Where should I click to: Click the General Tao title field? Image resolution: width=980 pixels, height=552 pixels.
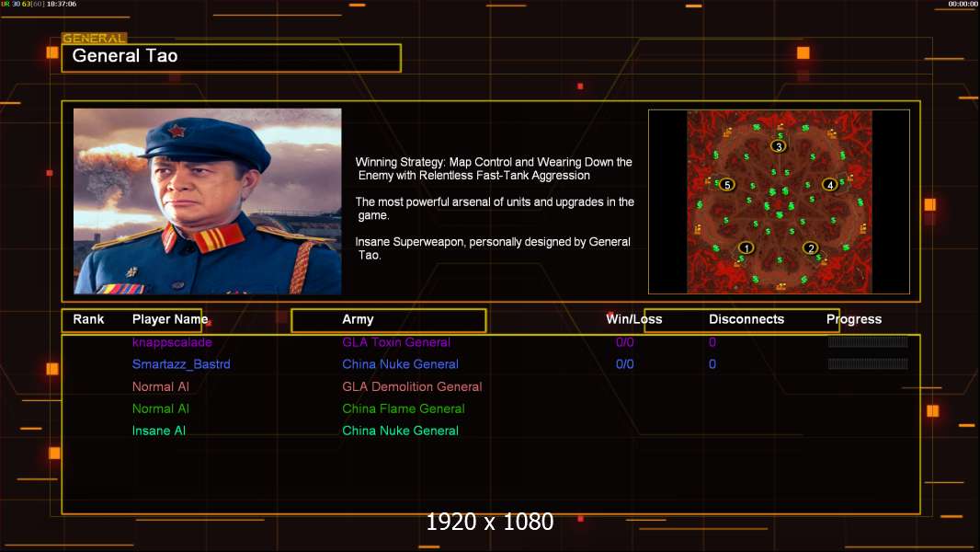point(232,58)
